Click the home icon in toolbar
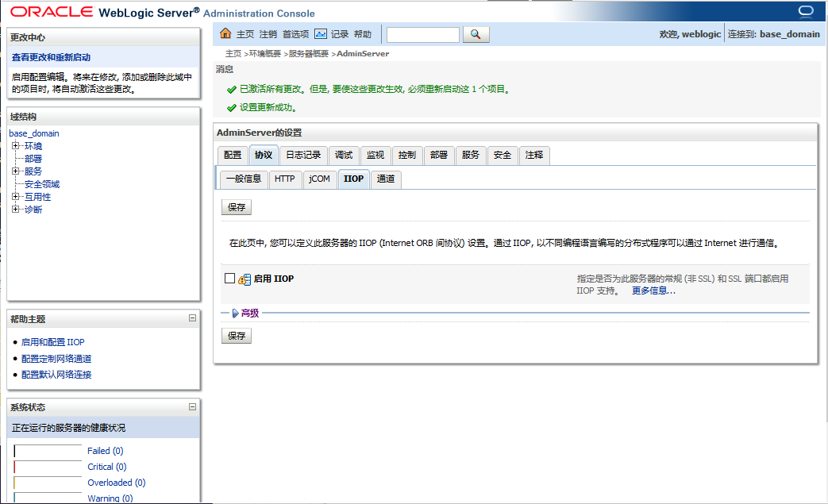Image resolution: width=828 pixels, height=504 pixels. 225,34
